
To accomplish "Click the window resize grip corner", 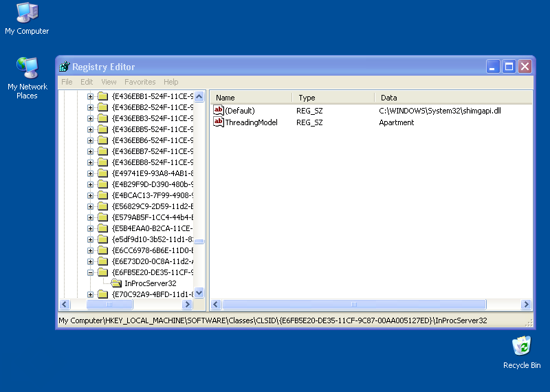I will point(529,323).
